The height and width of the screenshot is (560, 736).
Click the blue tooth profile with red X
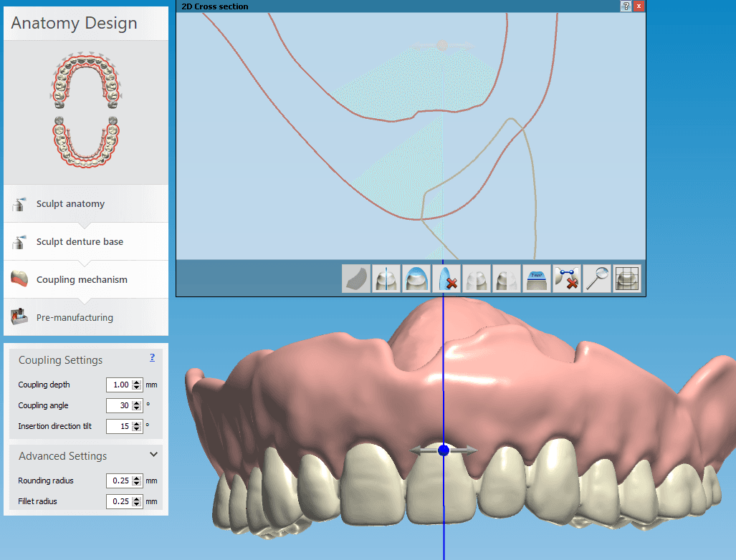click(x=446, y=279)
